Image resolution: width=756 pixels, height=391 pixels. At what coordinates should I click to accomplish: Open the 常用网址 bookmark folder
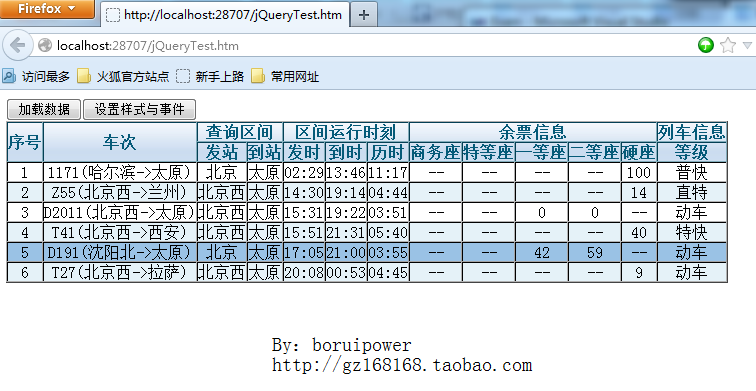(285, 76)
